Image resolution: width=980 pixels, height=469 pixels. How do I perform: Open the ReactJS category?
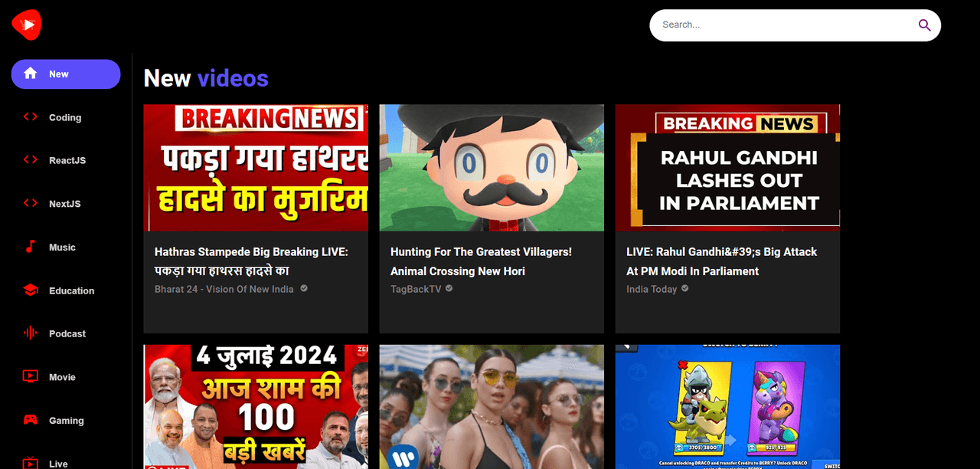pyautogui.click(x=67, y=160)
